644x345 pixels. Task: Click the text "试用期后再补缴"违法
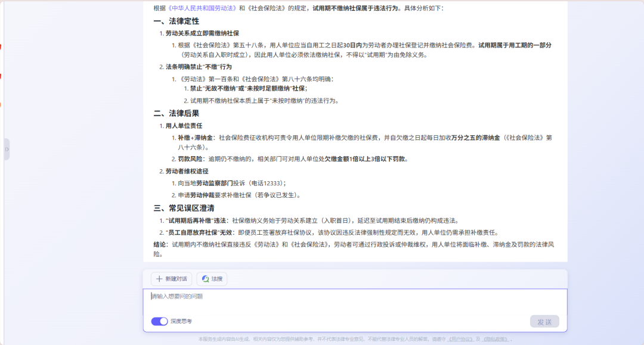point(196,220)
